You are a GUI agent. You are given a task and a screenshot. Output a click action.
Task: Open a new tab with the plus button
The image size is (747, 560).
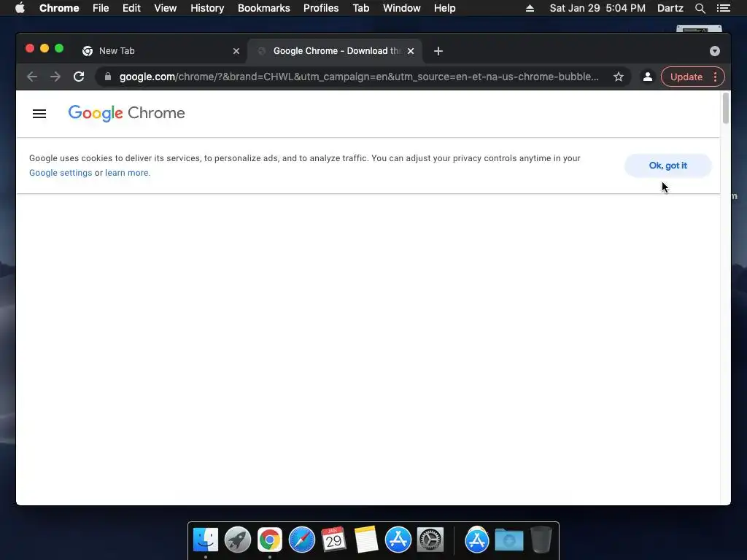438,51
